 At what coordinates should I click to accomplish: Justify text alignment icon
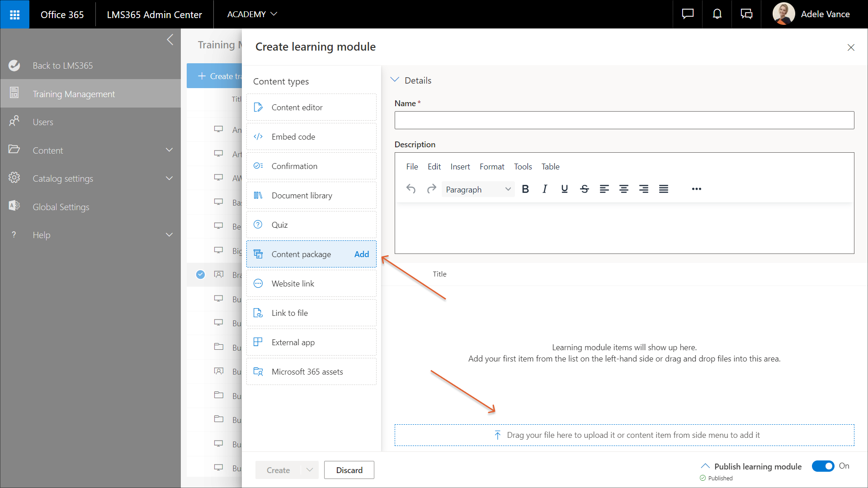pos(663,189)
